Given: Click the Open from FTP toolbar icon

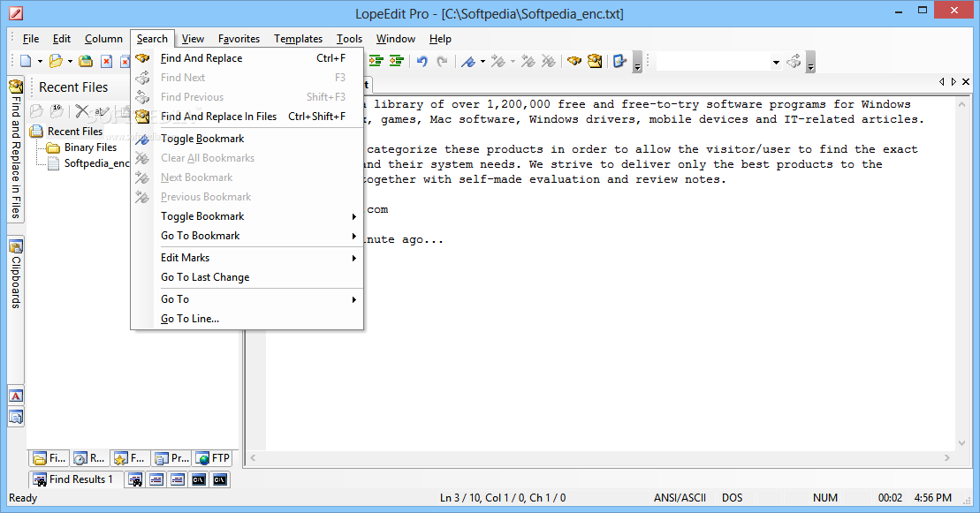Looking at the screenshot, I should 86,61.
